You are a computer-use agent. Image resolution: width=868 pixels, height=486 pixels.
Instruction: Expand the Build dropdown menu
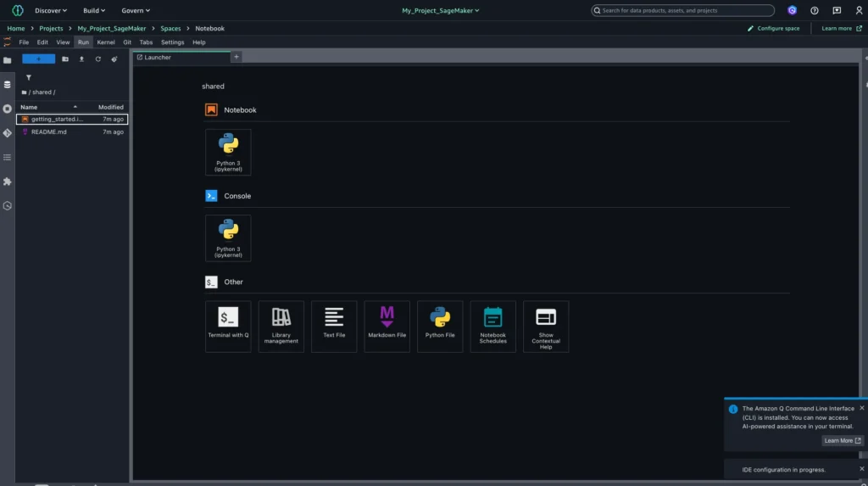tap(94, 10)
